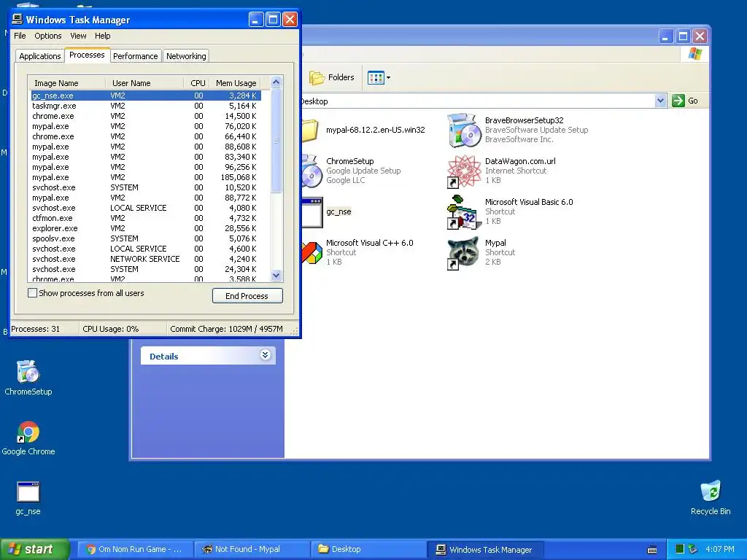
Task: Select svchost.exe row using 10,520 K
Action: [x=146, y=187]
